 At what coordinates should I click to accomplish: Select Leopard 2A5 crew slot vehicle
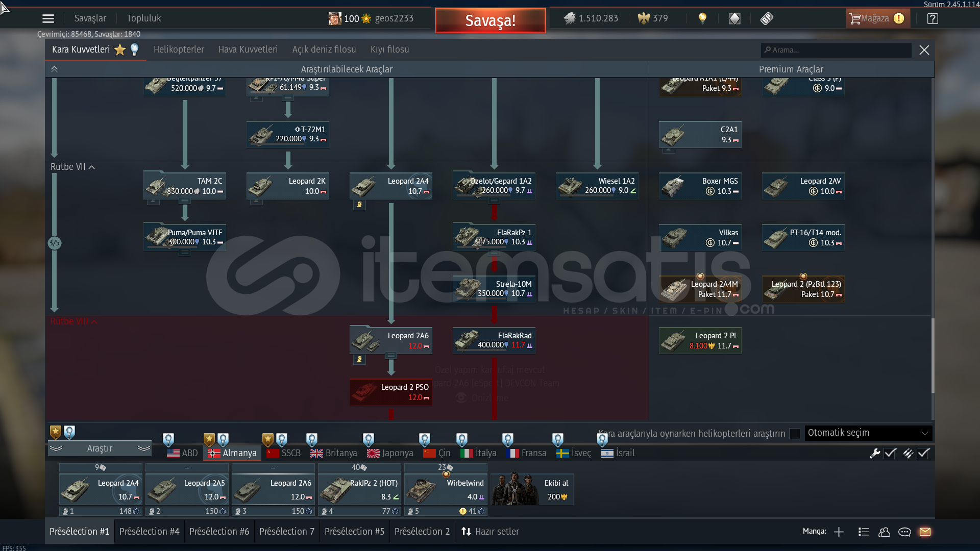point(187,489)
